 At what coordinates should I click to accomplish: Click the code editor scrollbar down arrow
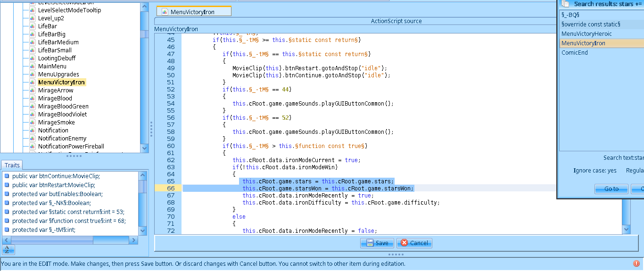point(626,229)
